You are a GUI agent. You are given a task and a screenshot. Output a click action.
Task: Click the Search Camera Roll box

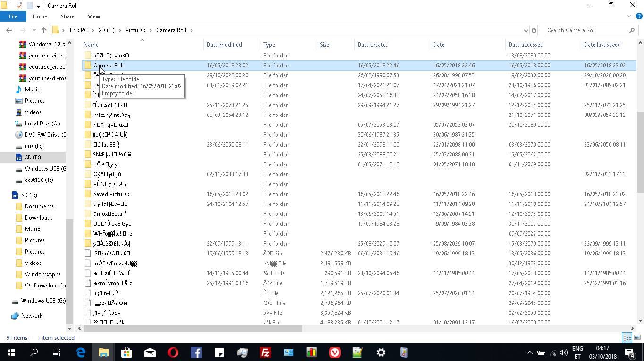pos(585,30)
